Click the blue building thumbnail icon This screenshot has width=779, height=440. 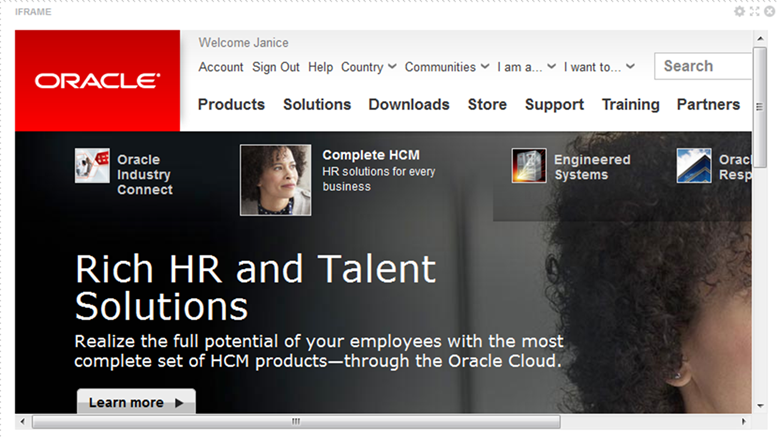tap(694, 165)
